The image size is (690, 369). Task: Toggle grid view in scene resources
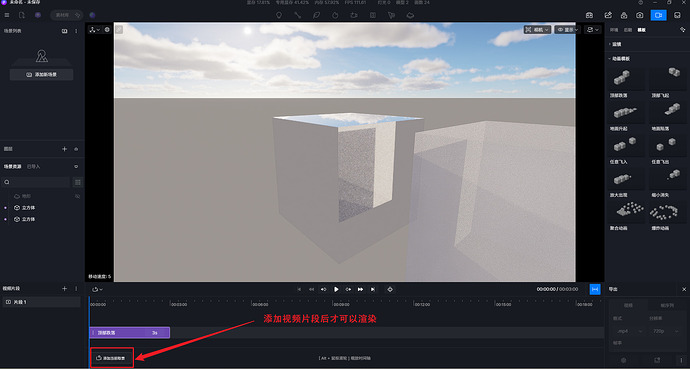pos(78,182)
